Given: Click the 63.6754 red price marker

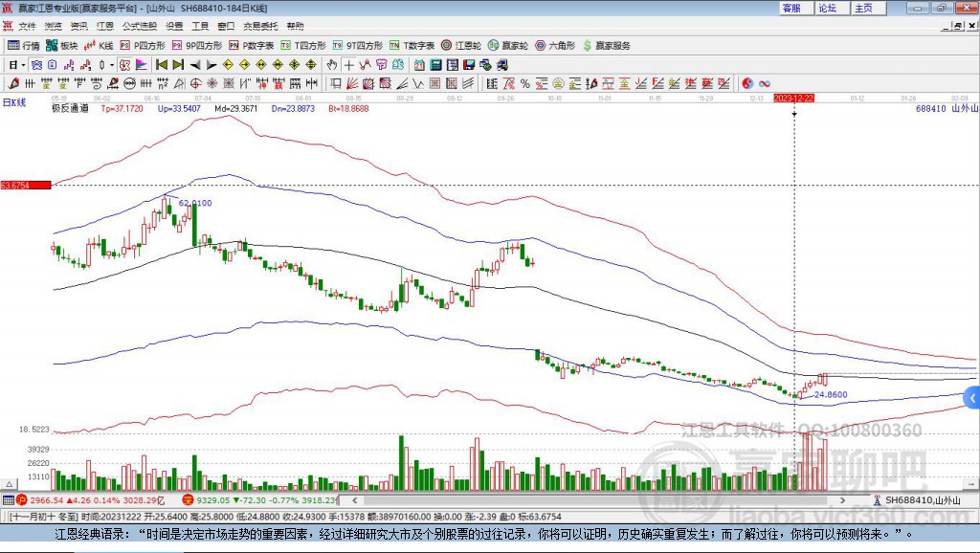Looking at the screenshot, I should pos(26,185).
